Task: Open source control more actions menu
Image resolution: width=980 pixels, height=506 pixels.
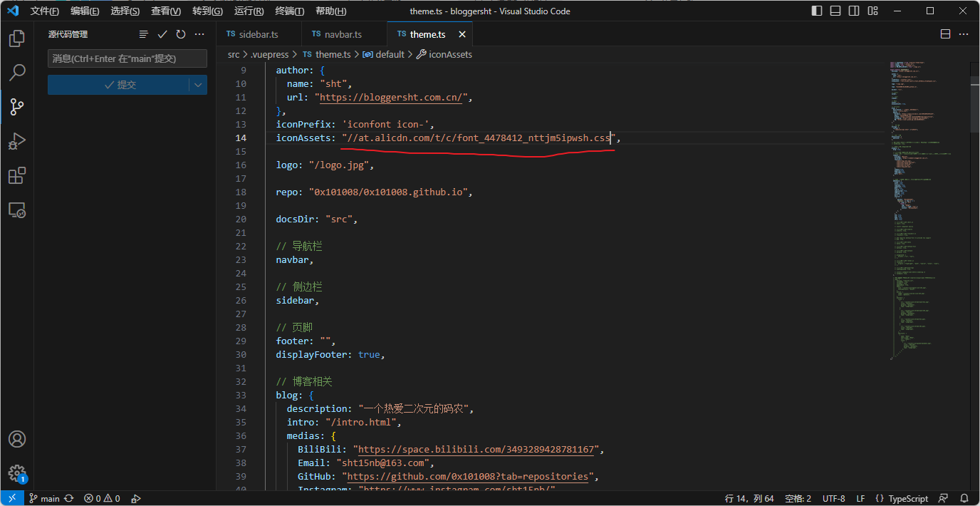Action: coord(199,34)
